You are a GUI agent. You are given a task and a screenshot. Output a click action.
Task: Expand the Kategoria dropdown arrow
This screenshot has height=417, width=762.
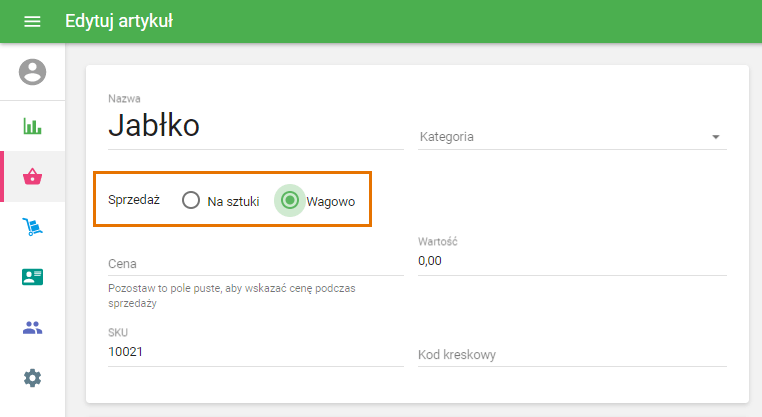tap(715, 137)
